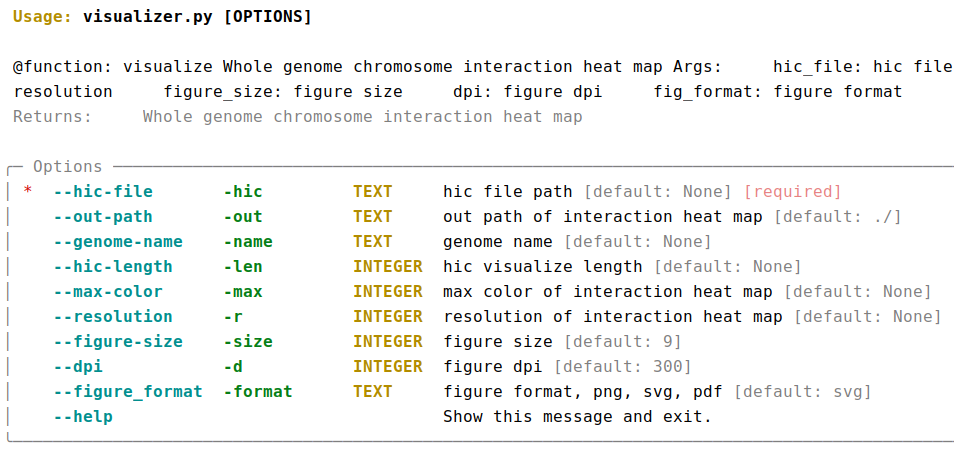The height and width of the screenshot is (451, 954).
Task: Click the --max-color option text
Action: (x=108, y=291)
